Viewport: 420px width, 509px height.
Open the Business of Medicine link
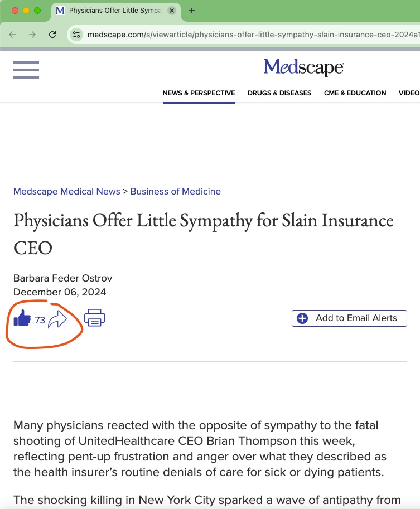point(175,192)
